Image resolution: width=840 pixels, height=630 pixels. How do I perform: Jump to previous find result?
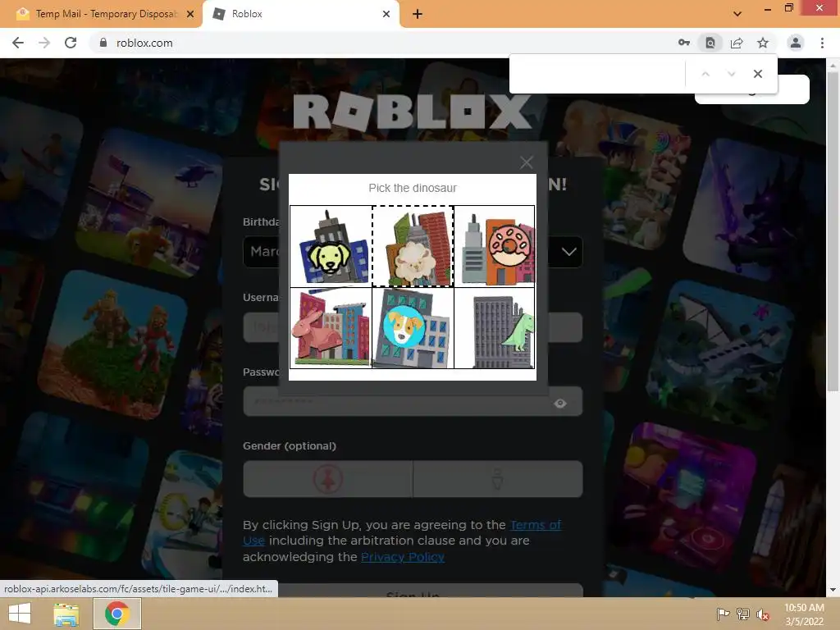[705, 74]
